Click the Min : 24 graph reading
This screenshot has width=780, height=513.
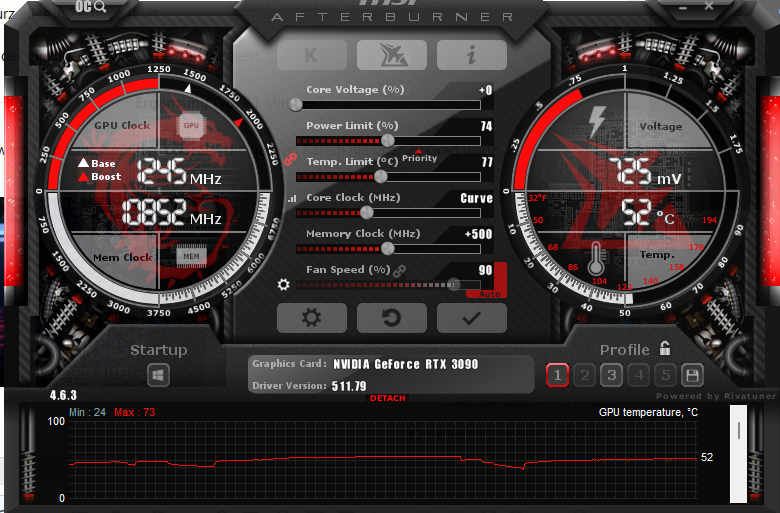[x=88, y=412]
